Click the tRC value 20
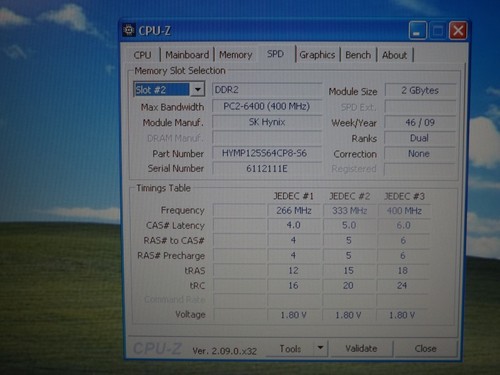Image resolution: width=500 pixels, height=375 pixels. point(348,285)
